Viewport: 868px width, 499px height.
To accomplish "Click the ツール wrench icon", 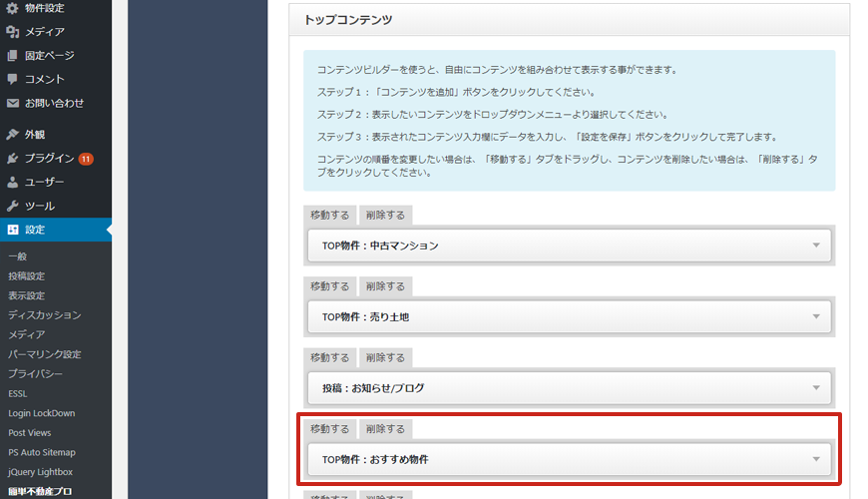I will (12, 207).
